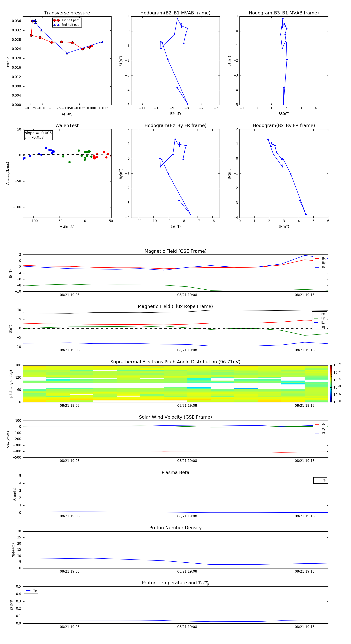This screenshot has height=644, width=351.
Task: Select '2nd half path' legend entry
Action: pos(67,25)
